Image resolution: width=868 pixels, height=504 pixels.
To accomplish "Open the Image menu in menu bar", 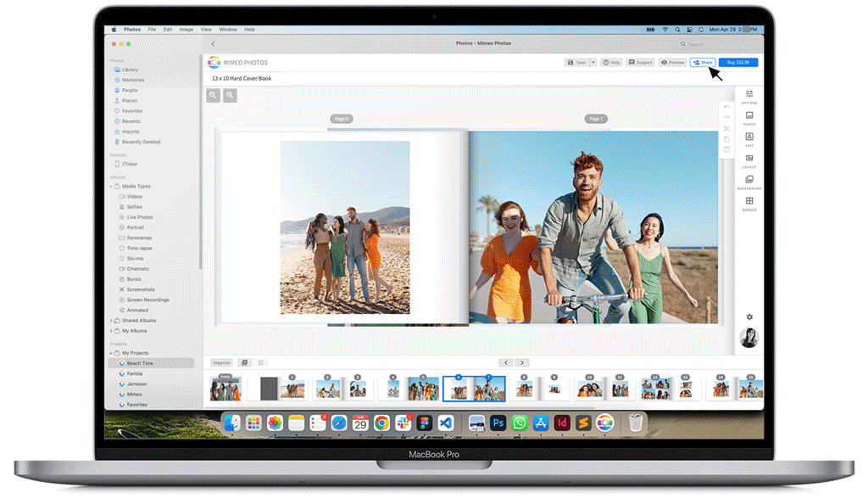I will pyautogui.click(x=186, y=30).
